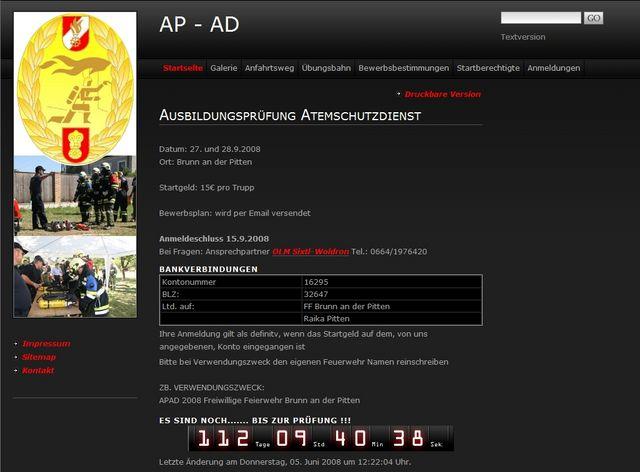
Task: View the Startberechtigte page
Action: [488, 68]
